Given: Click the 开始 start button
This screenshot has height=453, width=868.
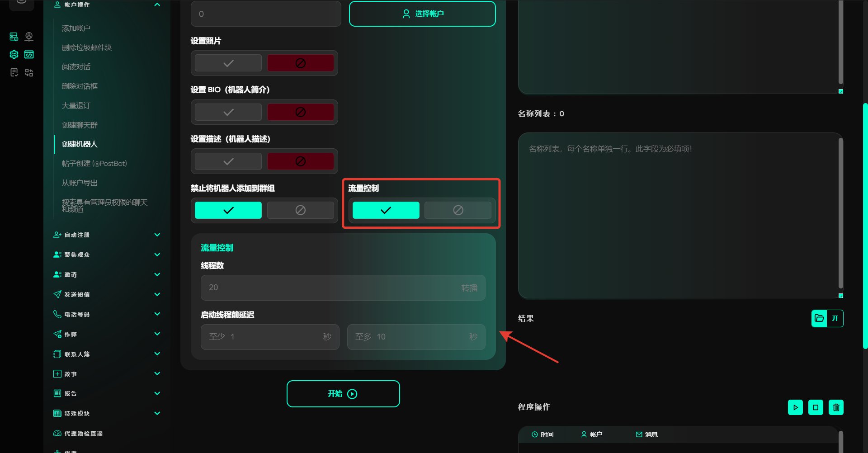Looking at the screenshot, I should point(343,394).
